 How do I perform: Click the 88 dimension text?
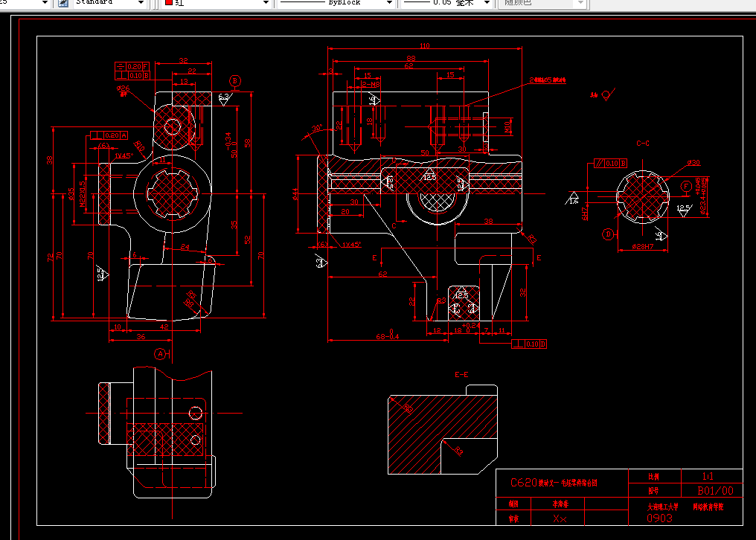[411, 58]
